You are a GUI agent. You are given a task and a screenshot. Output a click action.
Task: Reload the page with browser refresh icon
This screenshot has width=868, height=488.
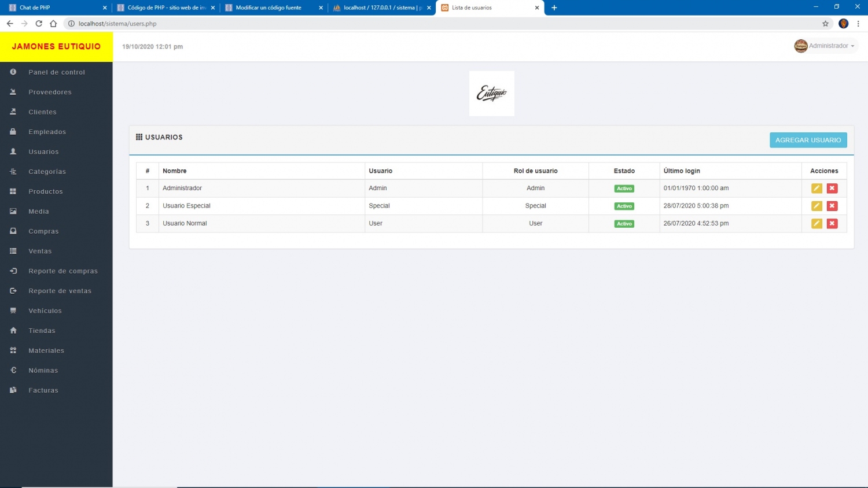(x=39, y=24)
